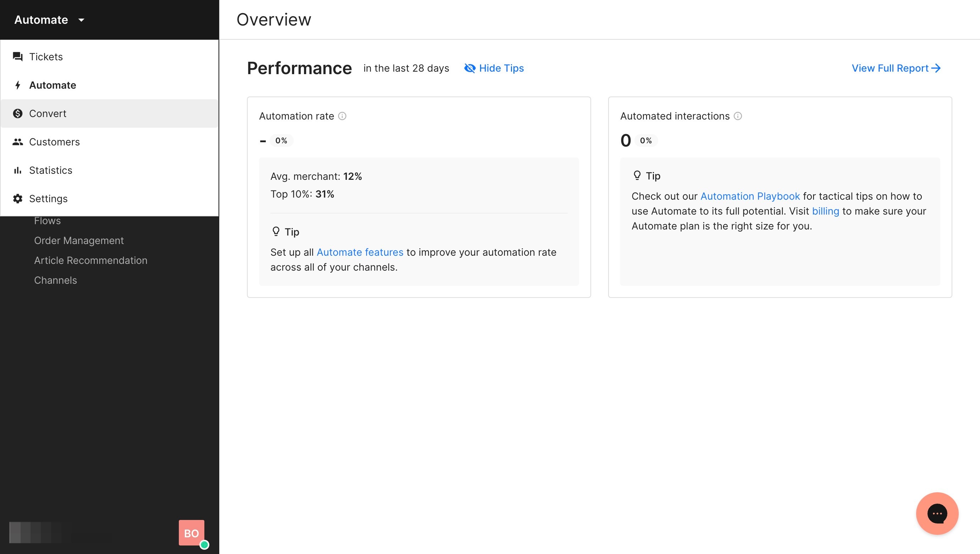Go to Order Management in sidebar
980x554 pixels.
click(79, 240)
